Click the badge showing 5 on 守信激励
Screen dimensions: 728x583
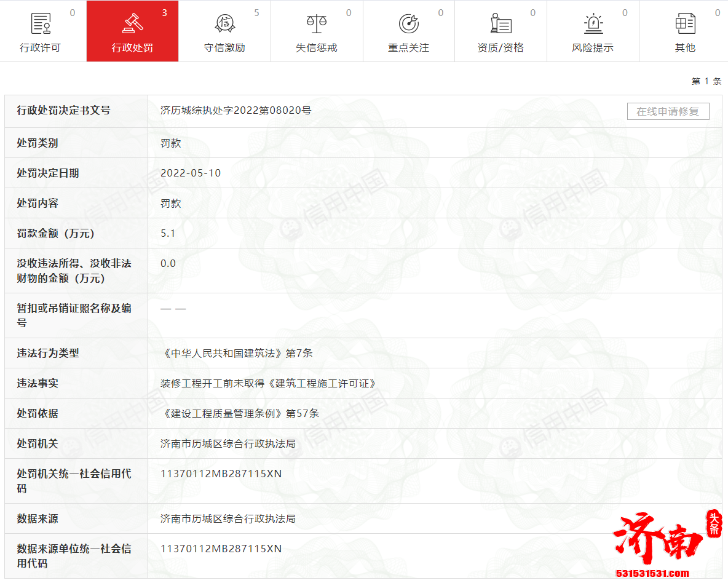coord(257,12)
